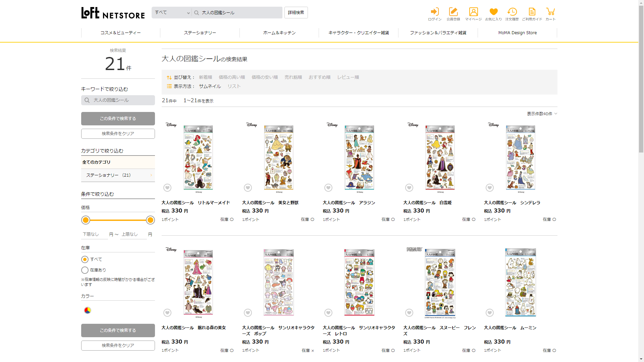The height and width of the screenshot is (362, 644).
Task: Open the コスメ&ビューティー menu
Action: coord(121,33)
